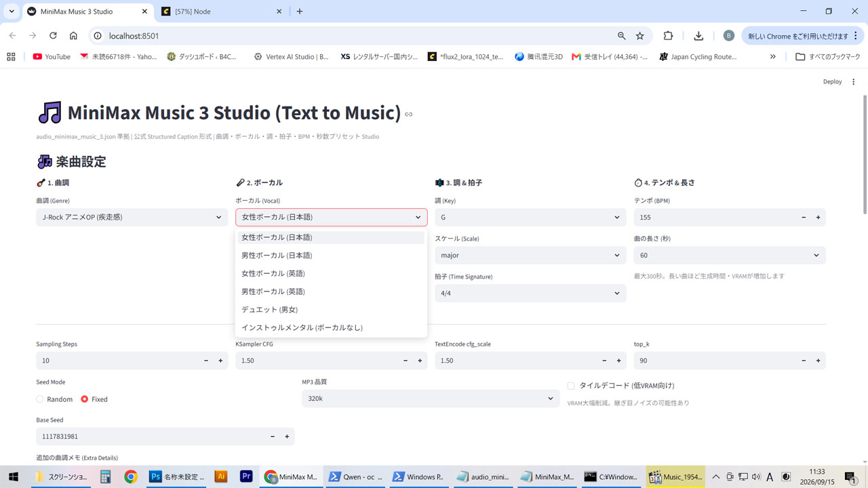Viewport: 868px width, 488px height.
Task: Choose 女性ボーカル (英語) option
Action: (331, 273)
